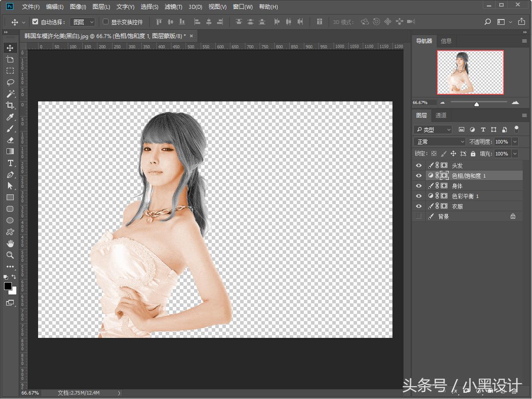Select the Zoom tool
The width and height of the screenshot is (532, 399).
point(10,255)
